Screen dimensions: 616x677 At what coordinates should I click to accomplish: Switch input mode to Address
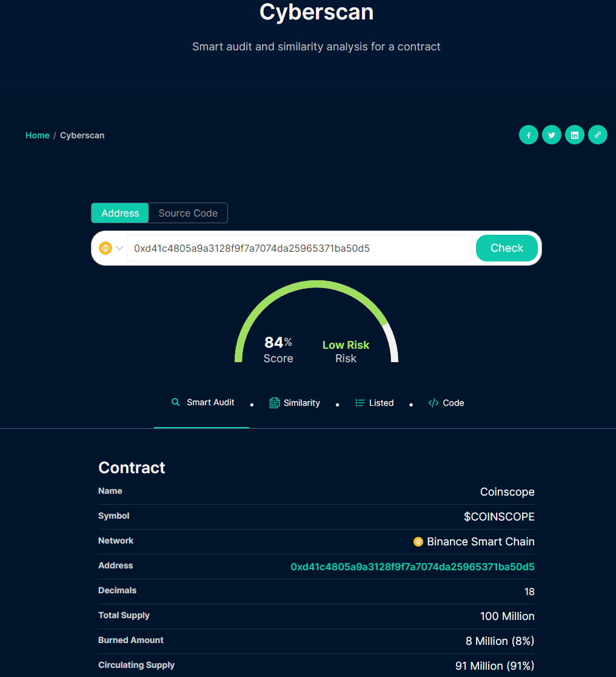pos(120,213)
